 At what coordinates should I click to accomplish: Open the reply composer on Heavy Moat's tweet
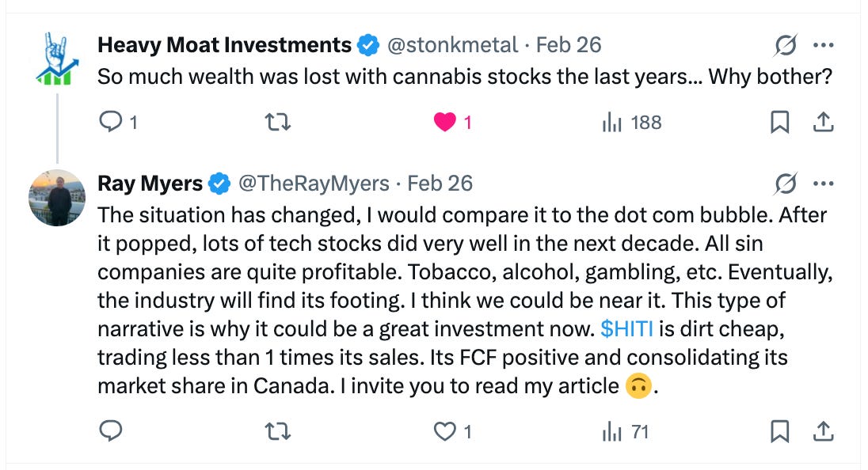point(107,122)
